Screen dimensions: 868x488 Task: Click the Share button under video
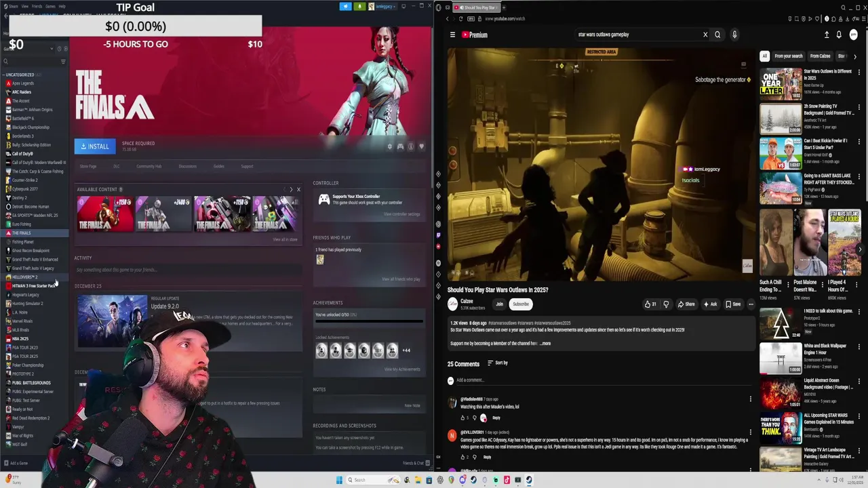point(686,304)
